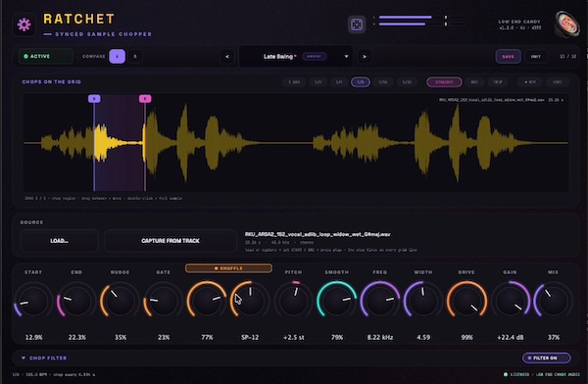This screenshot has height=384, width=588.
Task: Select the purple S start marker handle
Action: click(x=94, y=99)
